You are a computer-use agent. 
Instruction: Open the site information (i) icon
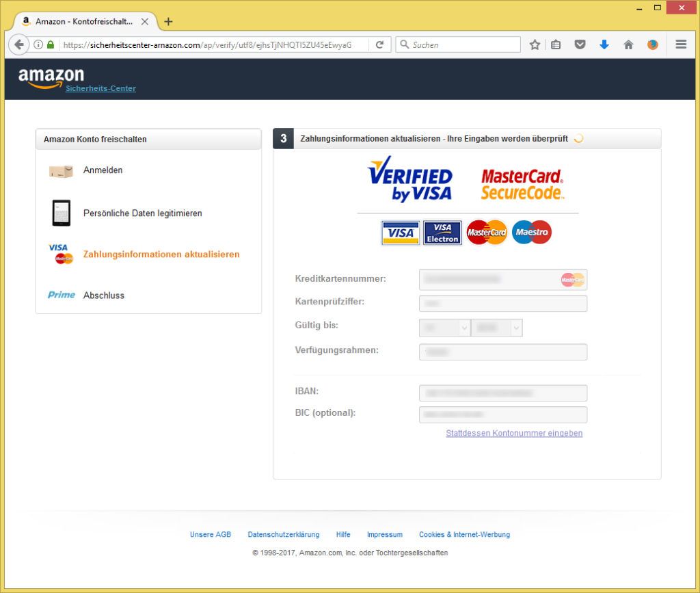38,44
